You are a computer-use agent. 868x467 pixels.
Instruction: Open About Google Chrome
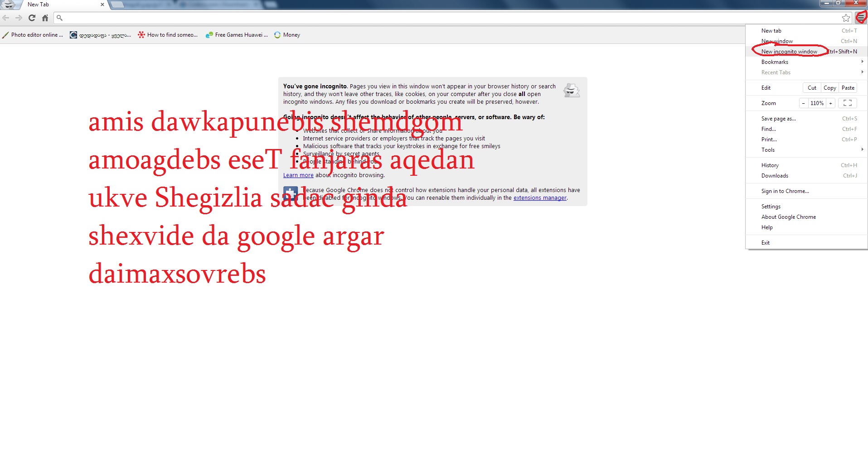pos(806,217)
